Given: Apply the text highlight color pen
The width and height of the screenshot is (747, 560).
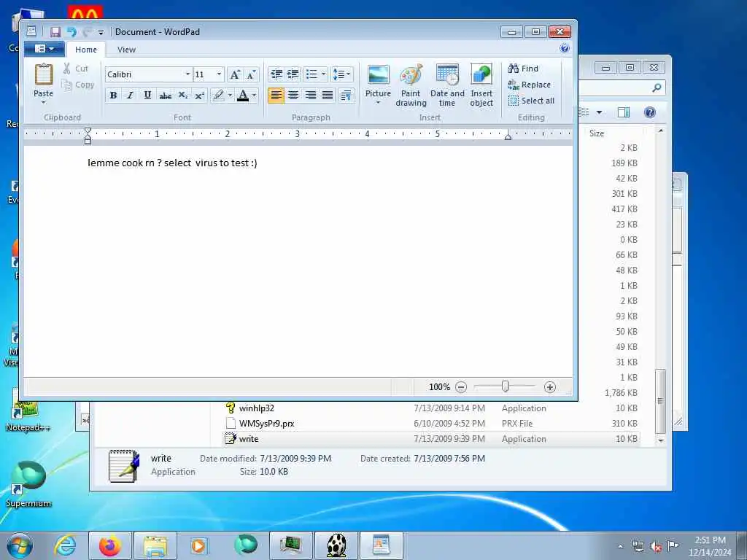Looking at the screenshot, I should (x=218, y=96).
